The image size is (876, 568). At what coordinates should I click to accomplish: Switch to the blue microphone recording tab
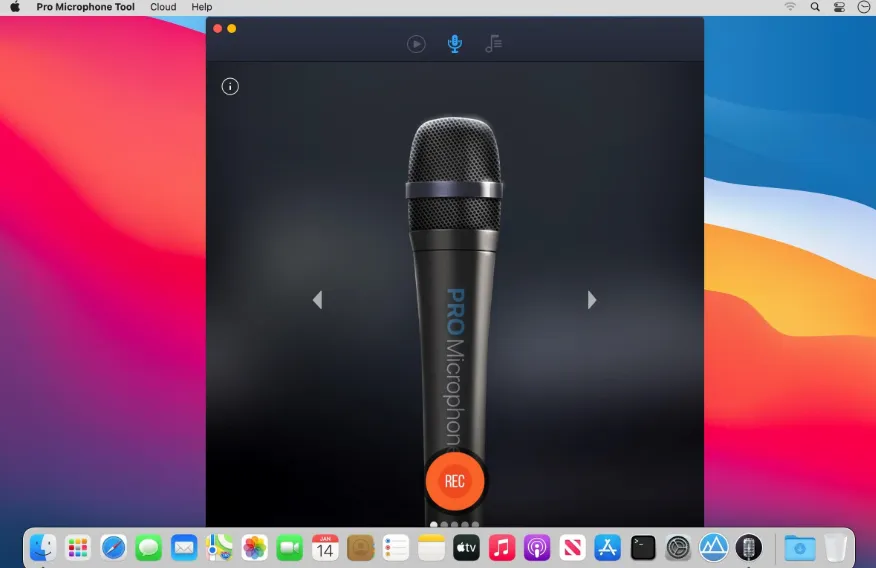455,44
